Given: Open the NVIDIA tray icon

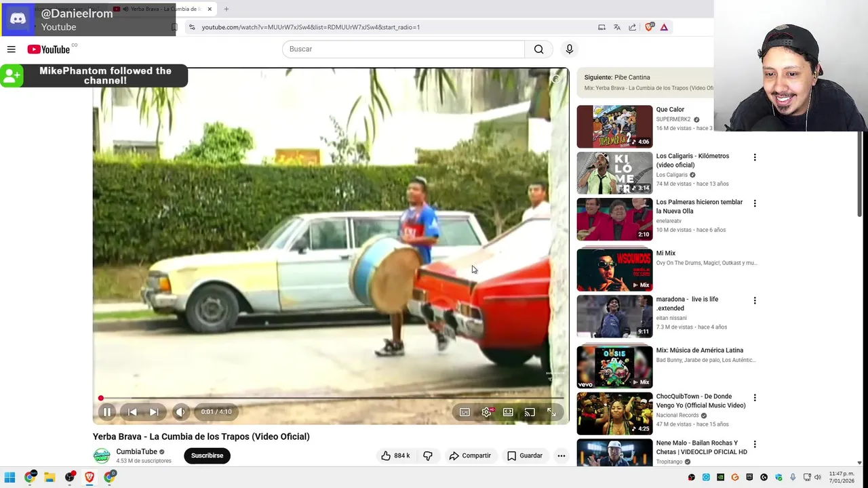Looking at the screenshot, I should [x=720, y=477].
